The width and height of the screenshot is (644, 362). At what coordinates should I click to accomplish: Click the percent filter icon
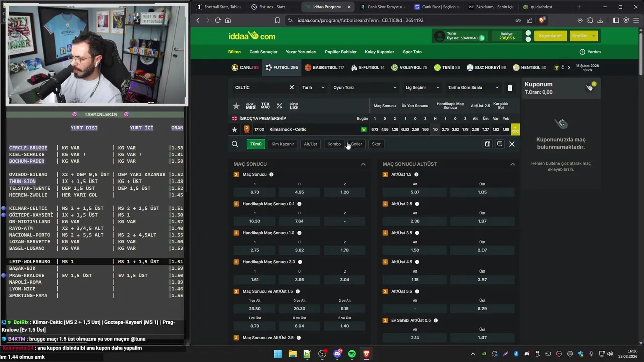pyautogui.click(x=279, y=106)
